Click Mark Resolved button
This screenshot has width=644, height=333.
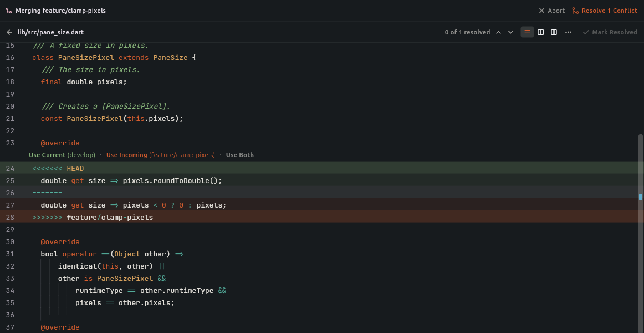tap(610, 32)
